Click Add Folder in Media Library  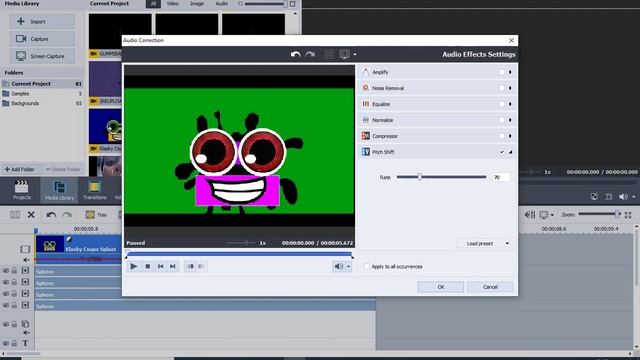coord(20,169)
